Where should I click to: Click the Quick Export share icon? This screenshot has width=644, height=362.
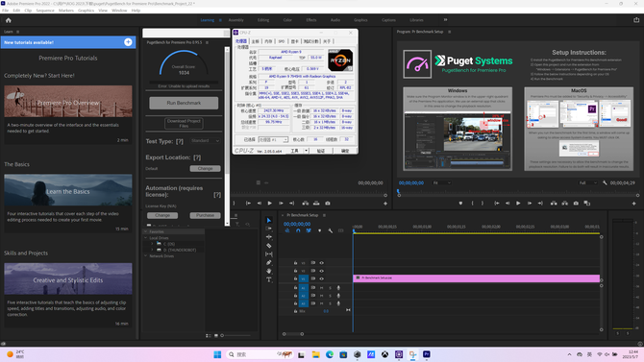click(x=635, y=20)
